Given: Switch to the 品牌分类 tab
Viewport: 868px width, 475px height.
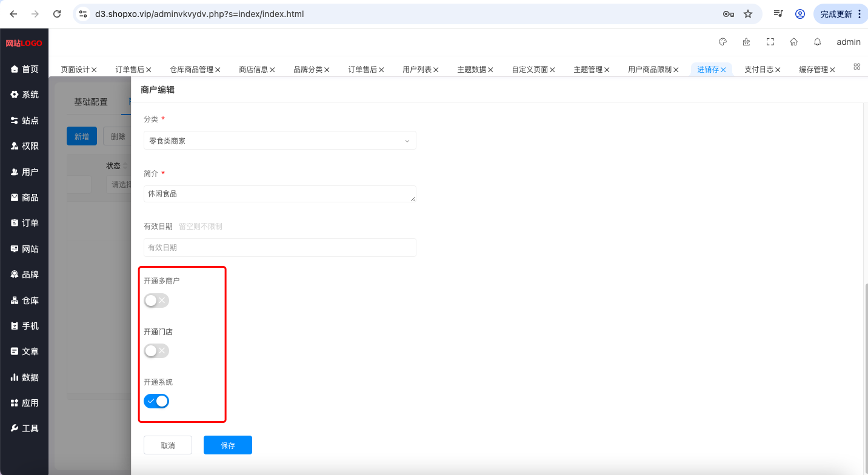Looking at the screenshot, I should coord(308,70).
